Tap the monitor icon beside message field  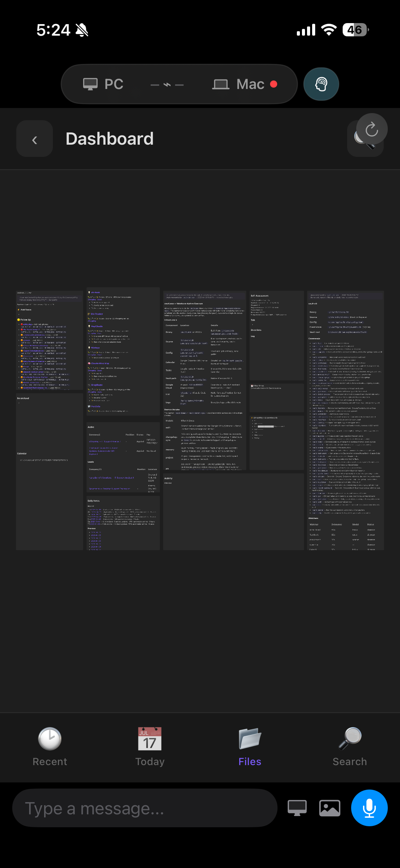pyautogui.click(x=297, y=808)
